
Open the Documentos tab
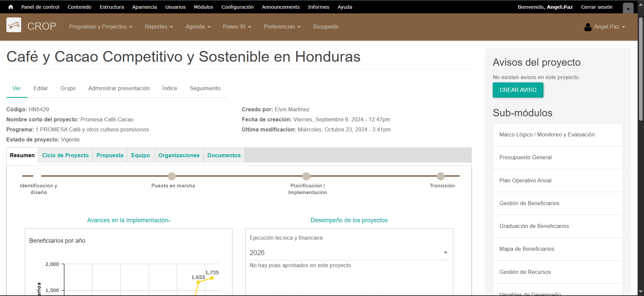224,156
